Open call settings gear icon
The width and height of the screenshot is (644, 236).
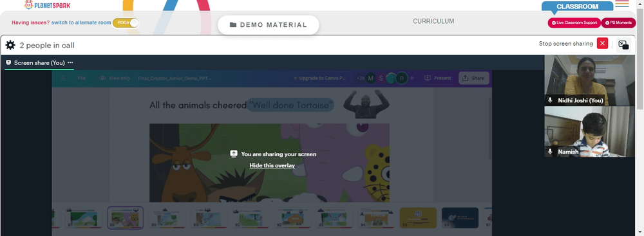(x=10, y=45)
